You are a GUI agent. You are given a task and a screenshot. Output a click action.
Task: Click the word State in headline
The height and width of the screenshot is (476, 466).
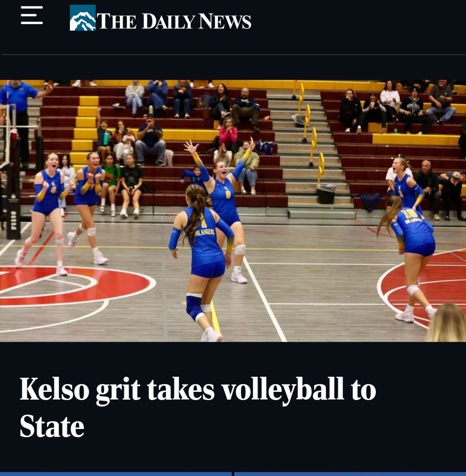(x=52, y=426)
